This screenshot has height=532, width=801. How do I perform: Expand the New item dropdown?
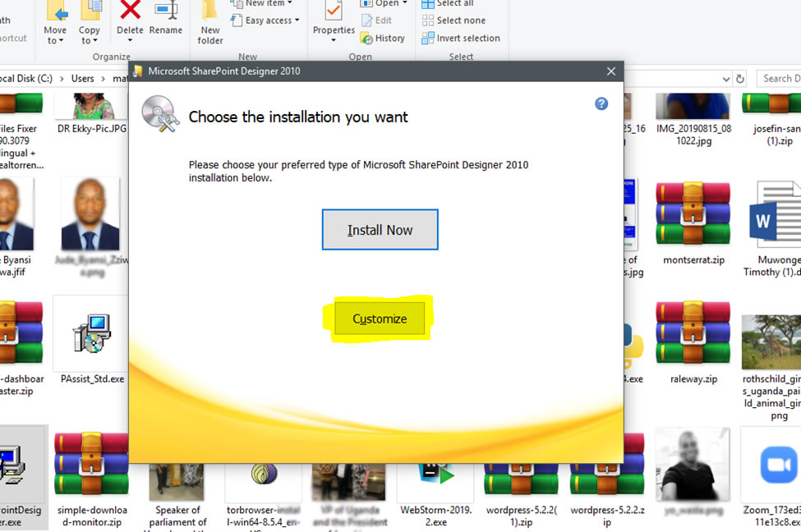pos(262,3)
